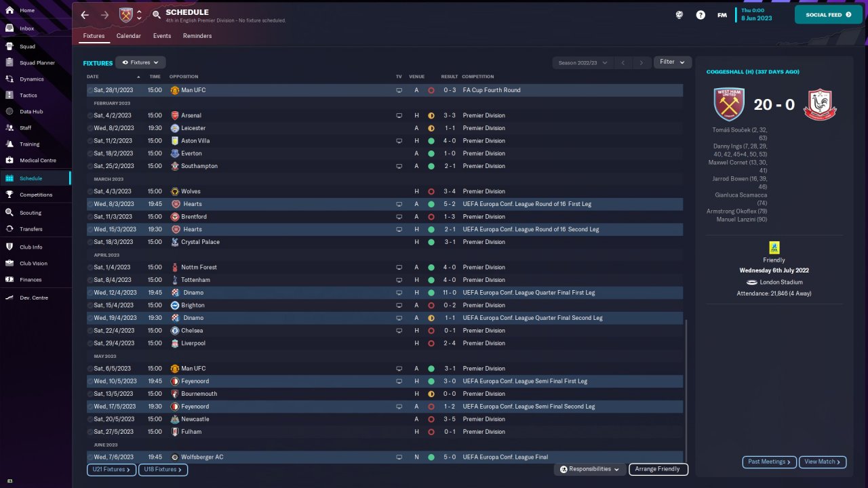Show the previous season with left chevron

point(623,63)
